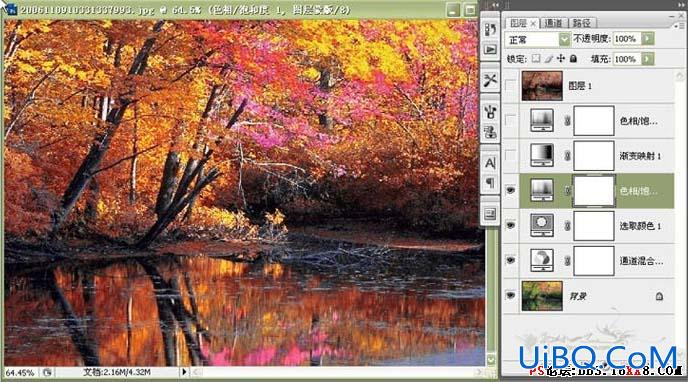Click layers list scroll up arrow

tap(680, 76)
